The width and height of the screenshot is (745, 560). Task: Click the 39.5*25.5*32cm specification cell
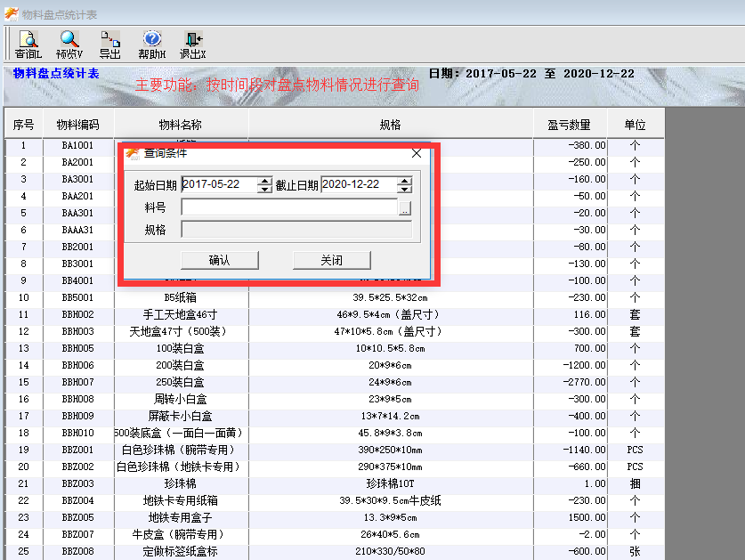(391, 297)
